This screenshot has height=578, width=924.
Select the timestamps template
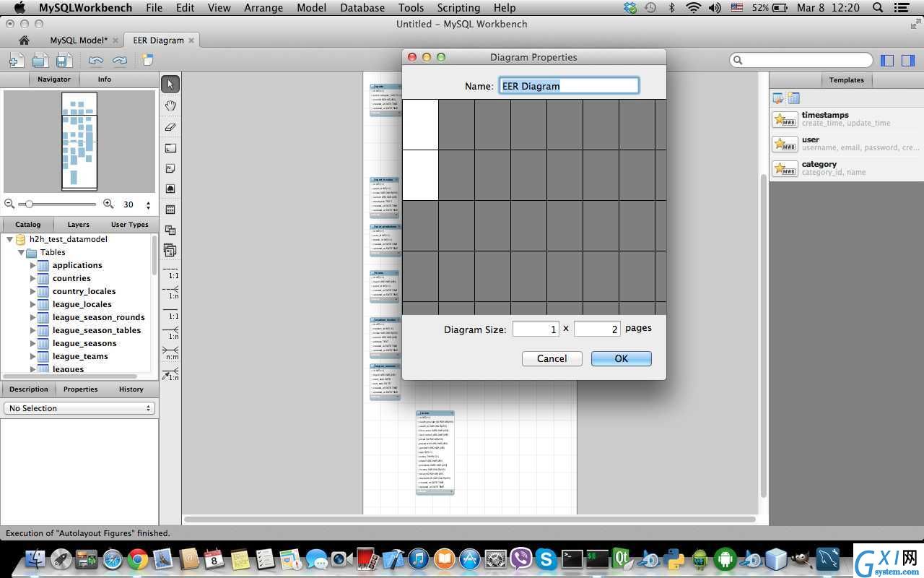[x=846, y=118]
